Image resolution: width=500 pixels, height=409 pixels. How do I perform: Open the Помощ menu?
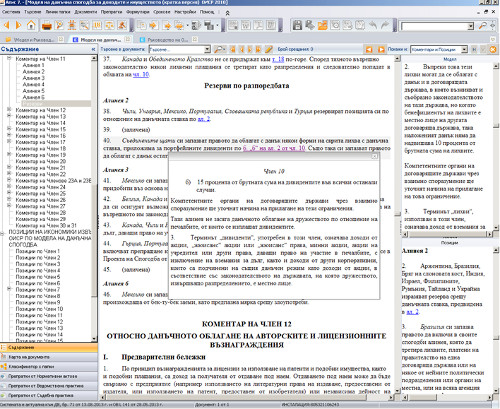click(x=207, y=12)
